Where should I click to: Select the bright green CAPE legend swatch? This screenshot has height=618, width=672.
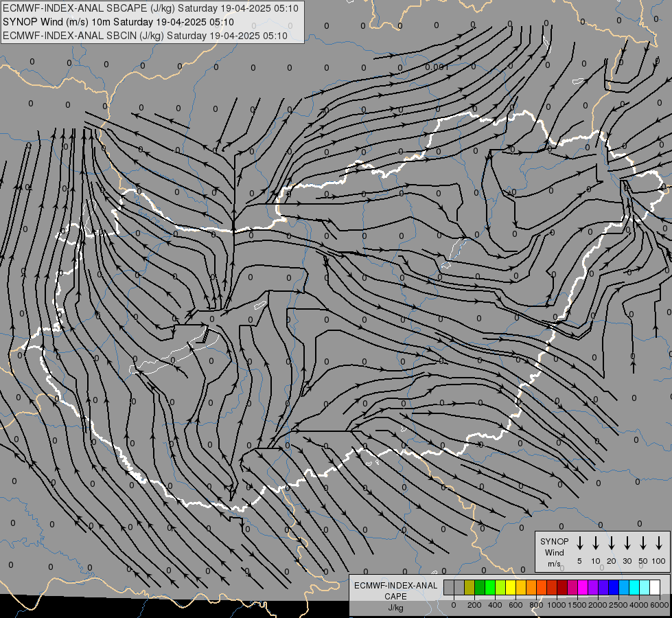point(490,588)
